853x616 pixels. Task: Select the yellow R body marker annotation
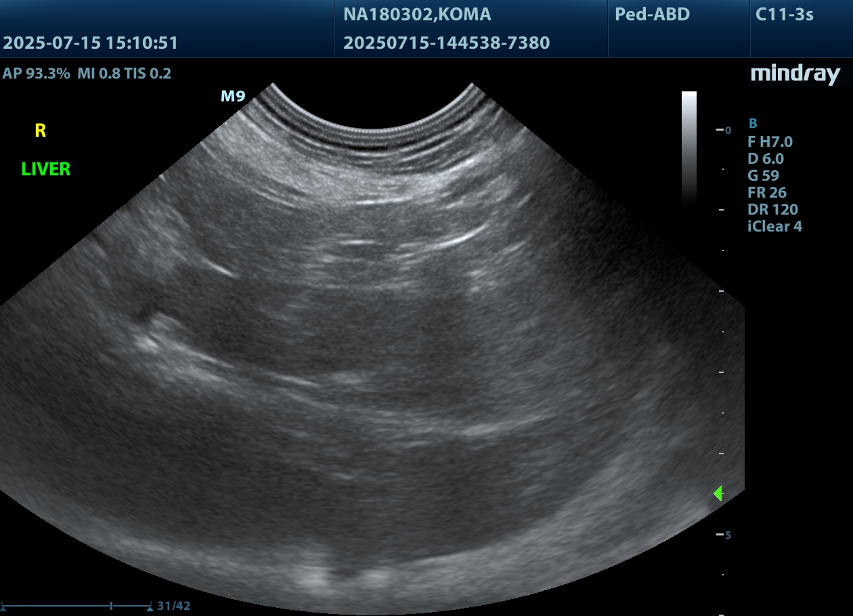(x=41, y=131)
